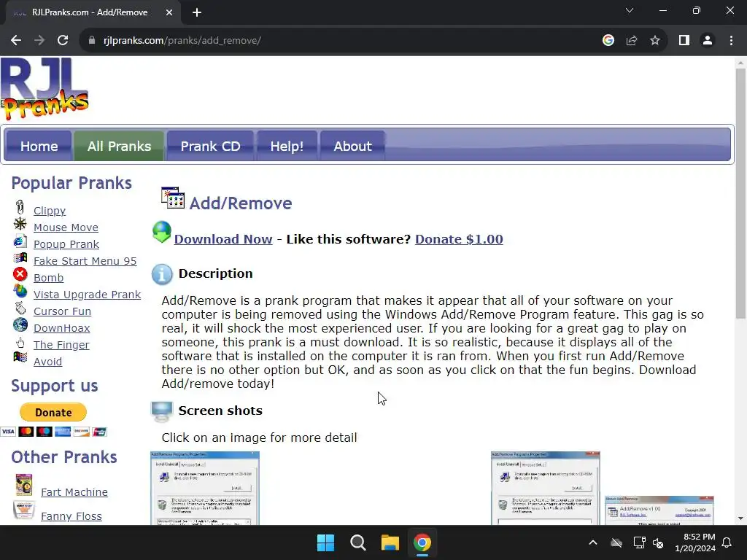Click the Popup Prank browser icon
Image resolution: width=747 pixels, height=560 pixels.
point(20,241)
